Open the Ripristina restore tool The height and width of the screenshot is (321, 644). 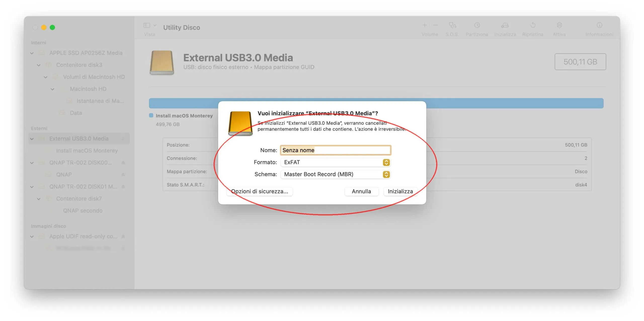click(x=533, y=28)
